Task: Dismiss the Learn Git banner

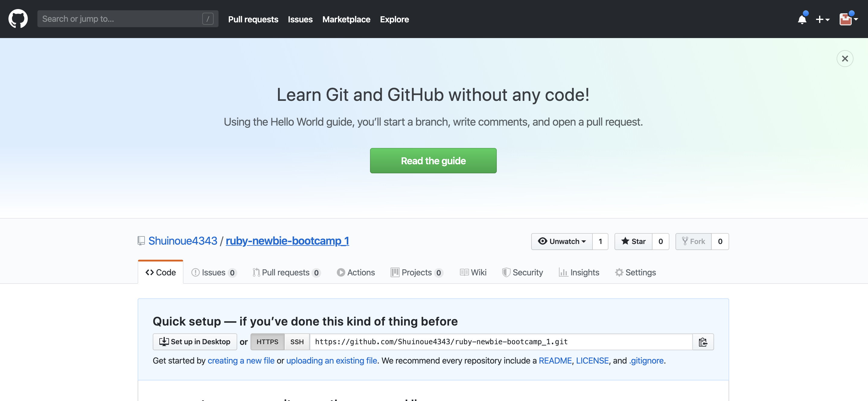Action: point(844,59)
